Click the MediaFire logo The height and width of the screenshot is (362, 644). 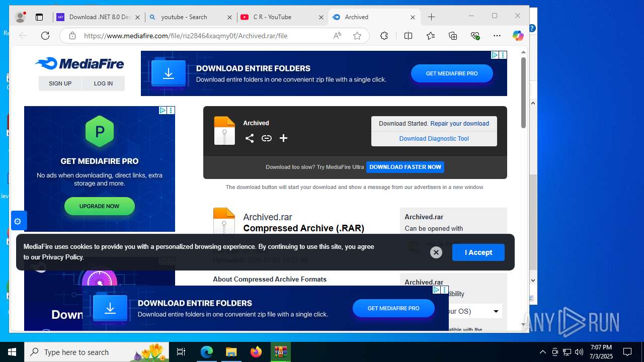click(x=79, y=63)
